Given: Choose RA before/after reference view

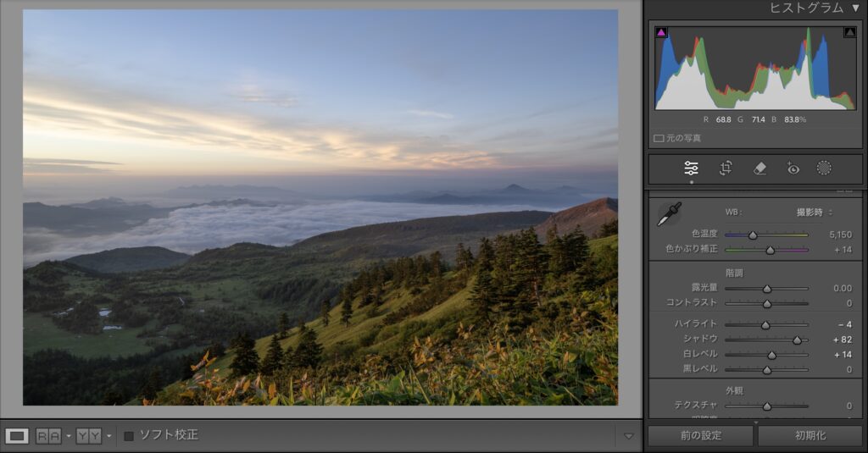Looking at the screenshot, I should pos(47,436).
